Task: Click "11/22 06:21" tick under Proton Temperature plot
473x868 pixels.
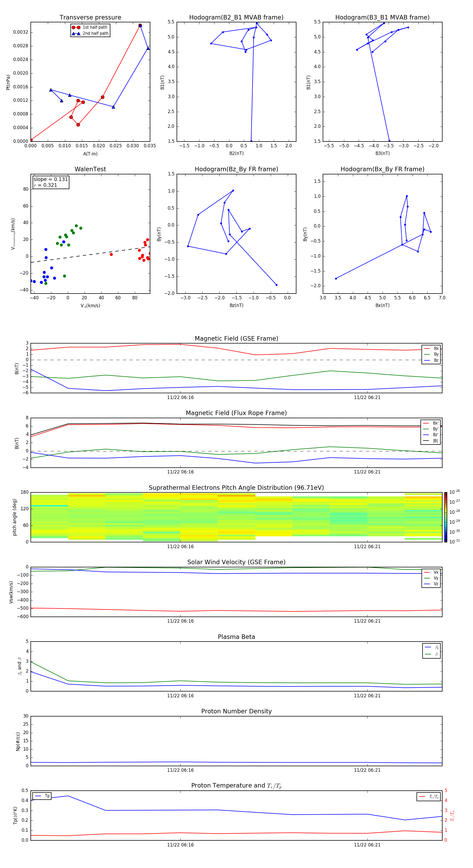Action: point(367,845)
